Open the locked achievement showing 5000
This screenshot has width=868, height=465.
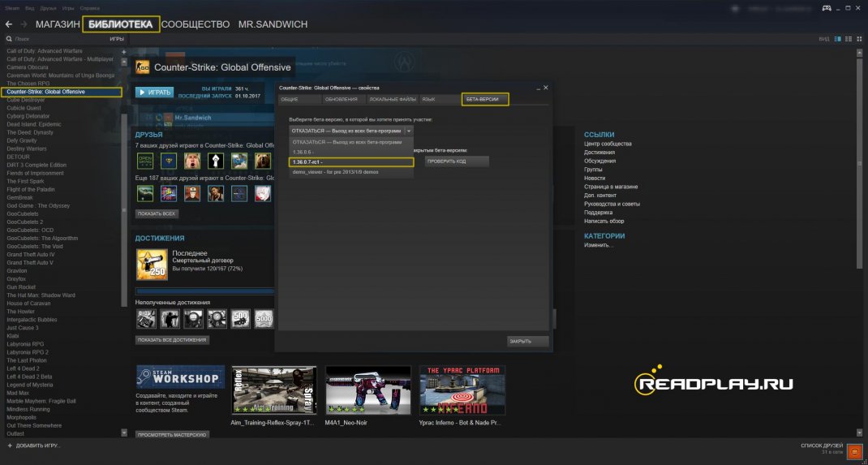[x=264, y=319]
